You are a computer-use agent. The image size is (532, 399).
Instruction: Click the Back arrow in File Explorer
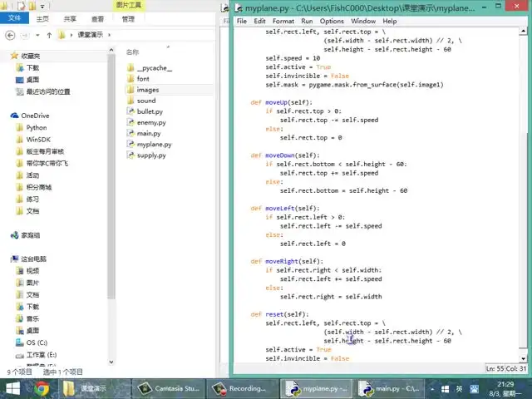pyautogui.click(x=9, y=35)
